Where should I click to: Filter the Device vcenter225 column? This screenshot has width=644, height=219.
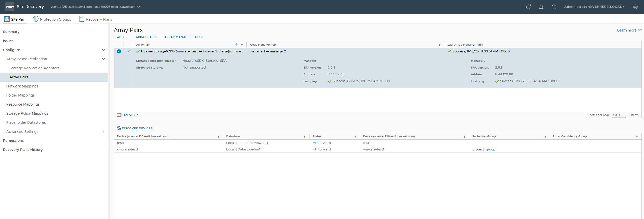click(x=218, y=137)
